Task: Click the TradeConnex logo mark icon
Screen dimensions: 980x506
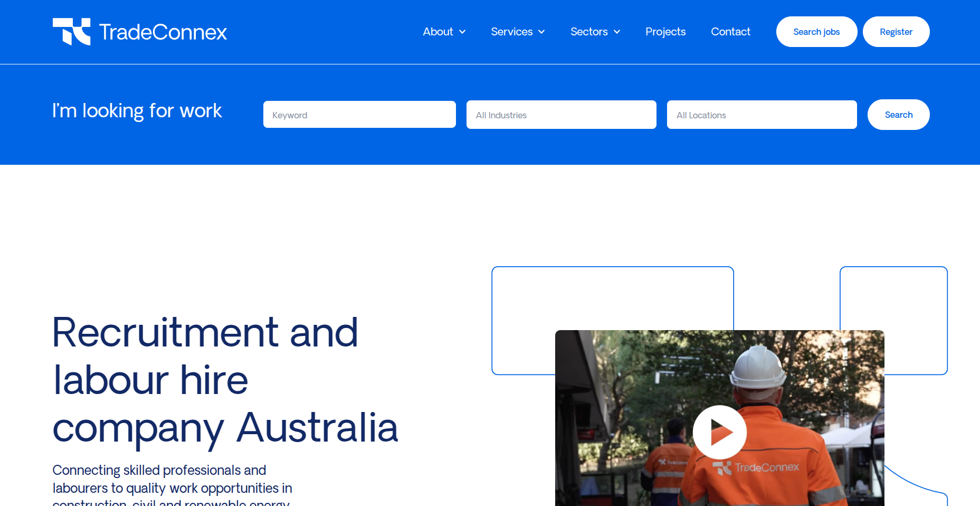Action: coord(72,32)
